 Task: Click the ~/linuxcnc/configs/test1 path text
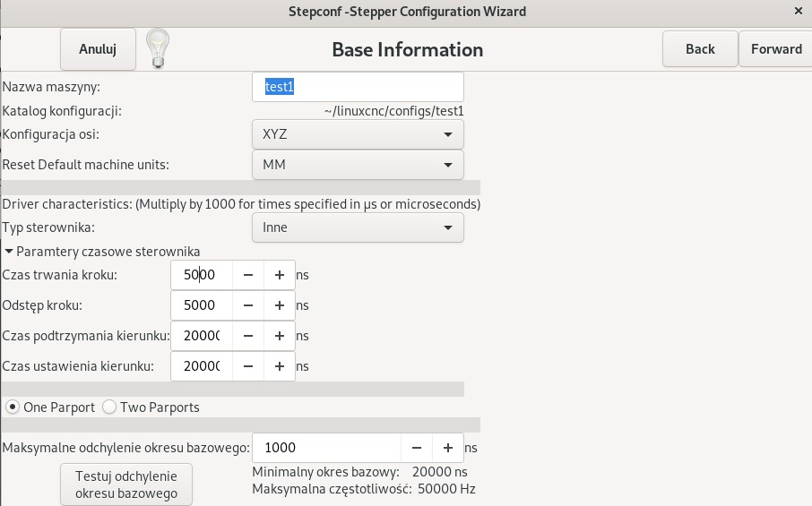[x=394, y=111]
